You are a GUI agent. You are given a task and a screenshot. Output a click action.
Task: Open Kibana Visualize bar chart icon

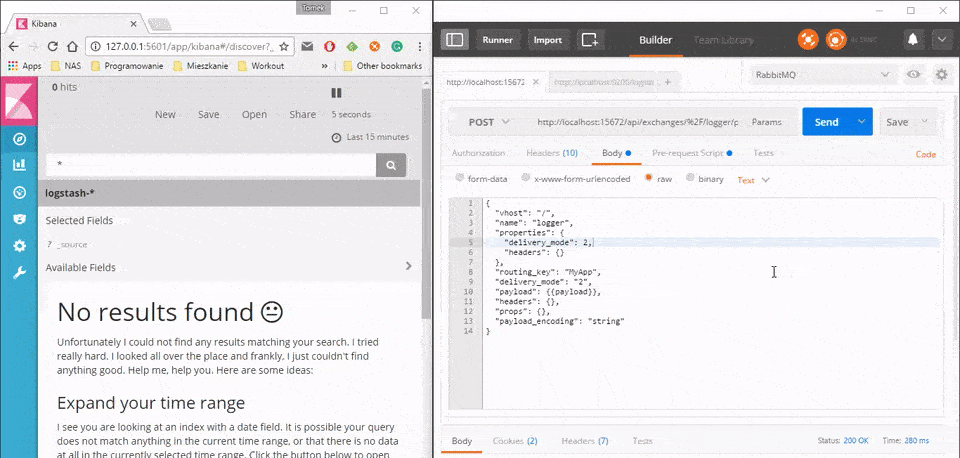[x=20, y=165]
